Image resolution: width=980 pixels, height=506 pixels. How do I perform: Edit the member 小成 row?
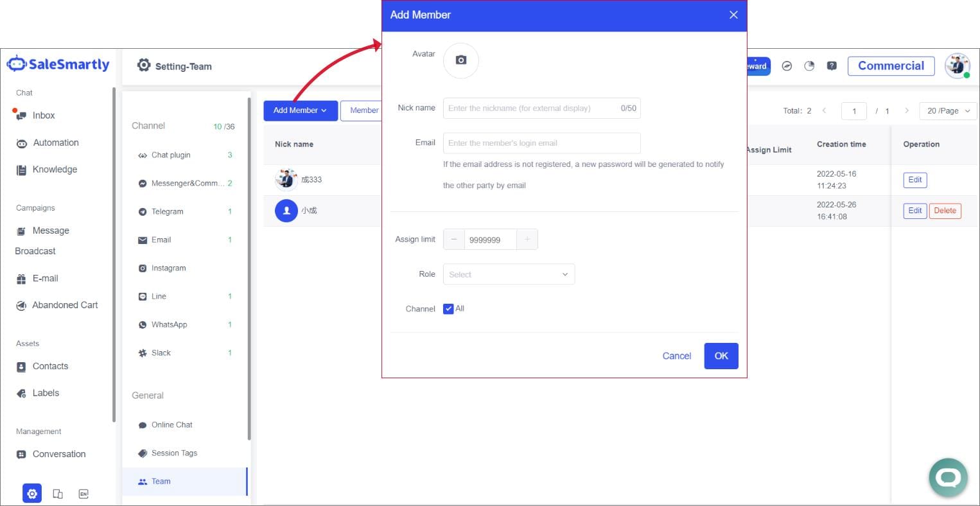click(915, 211)
